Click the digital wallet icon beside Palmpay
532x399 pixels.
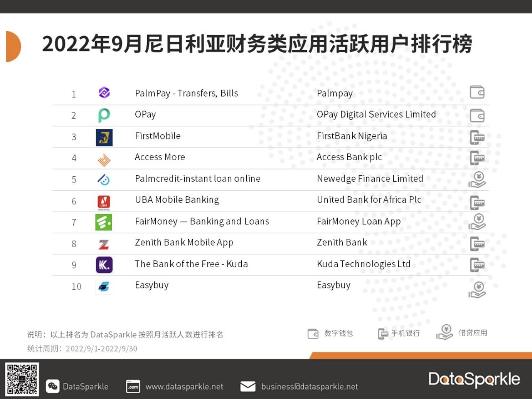(x=477, y=92)
